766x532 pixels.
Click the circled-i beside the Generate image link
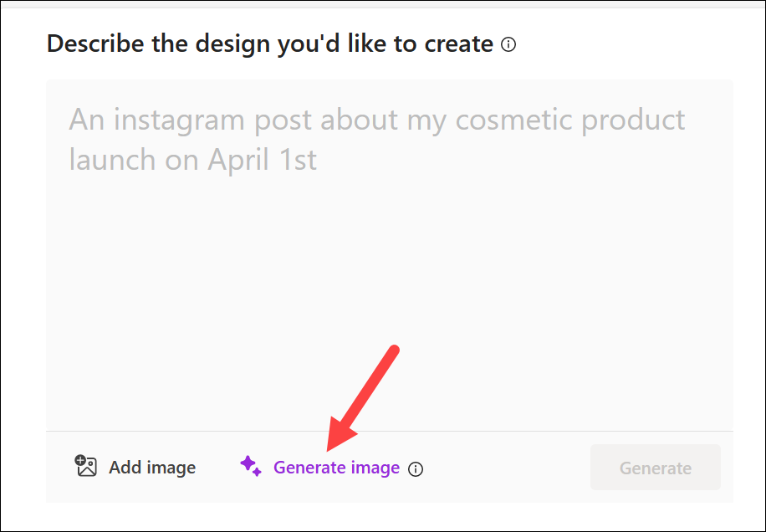416,469
